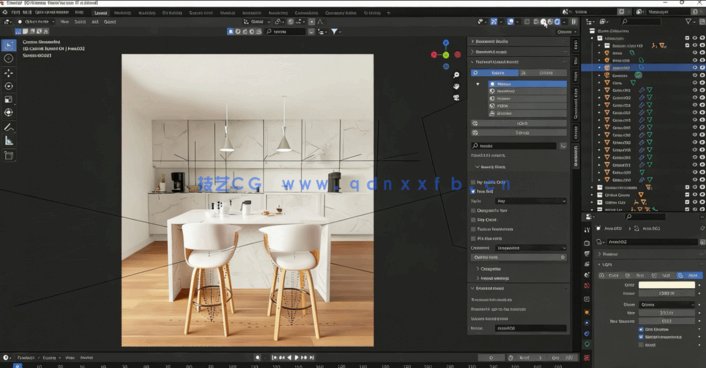Enable the unchecked bottom checkbox in light properties
This screenshot has height=368, width=706.
pos(641,345)
